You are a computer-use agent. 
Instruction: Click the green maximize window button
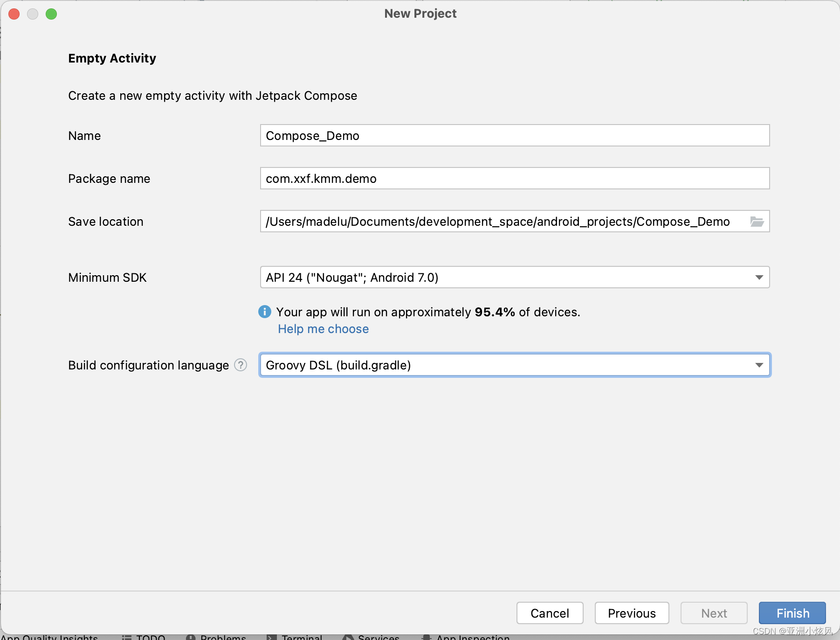point(51,14)
